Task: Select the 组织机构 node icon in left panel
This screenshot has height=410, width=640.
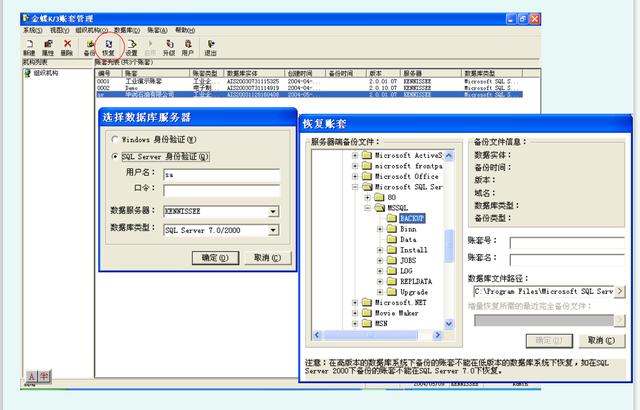Action: coord(27,73)
